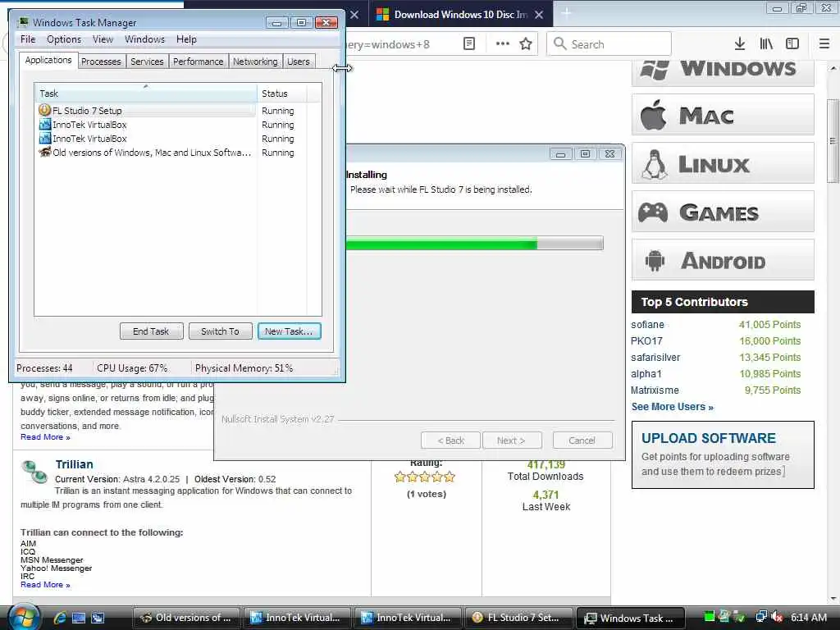Open FL Studio 7 Setup taskbar button

pyautogui.click(x=518, y=618)
